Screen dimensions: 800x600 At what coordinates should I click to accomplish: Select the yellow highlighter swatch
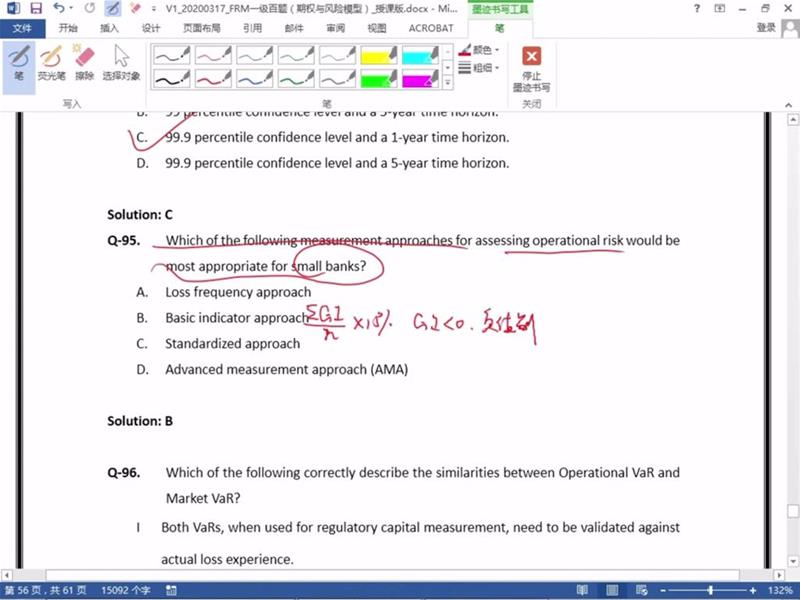(379, 55)
